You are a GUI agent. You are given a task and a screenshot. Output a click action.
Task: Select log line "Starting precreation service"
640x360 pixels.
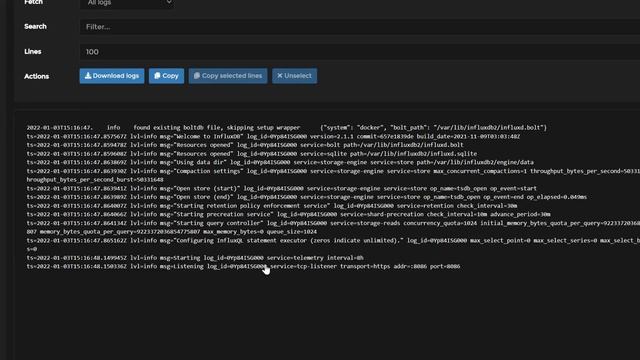point(289,215)
